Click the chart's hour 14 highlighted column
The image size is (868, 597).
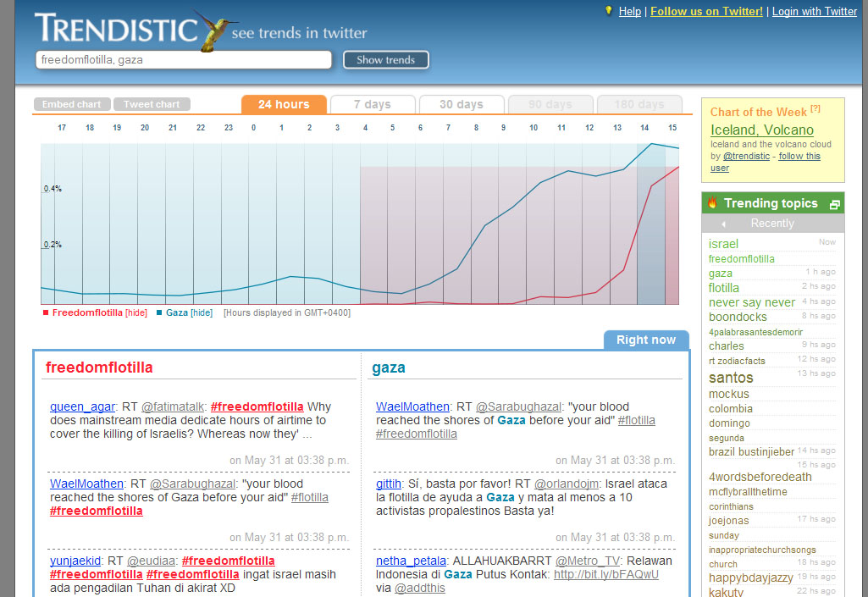point(651,224)
